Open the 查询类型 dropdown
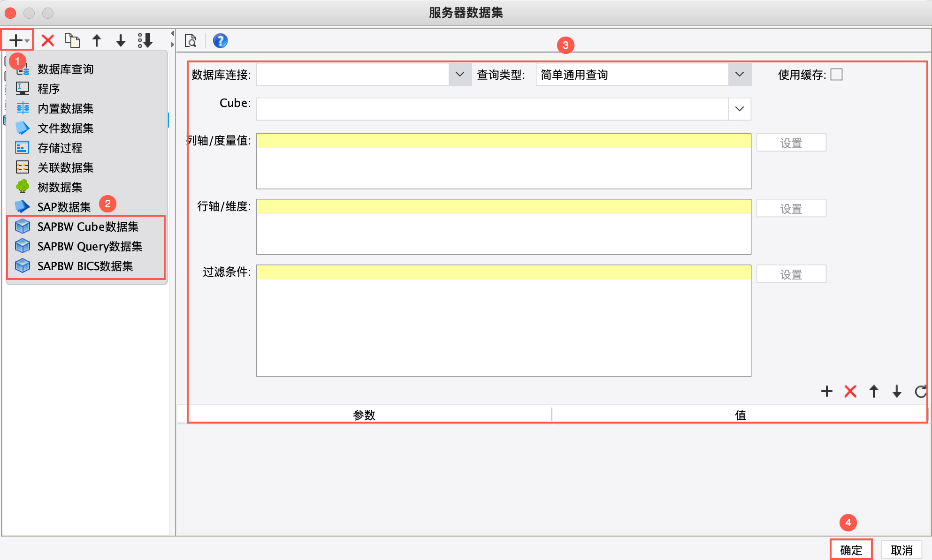The image size is (932, 560). click(x=739, y=75)
